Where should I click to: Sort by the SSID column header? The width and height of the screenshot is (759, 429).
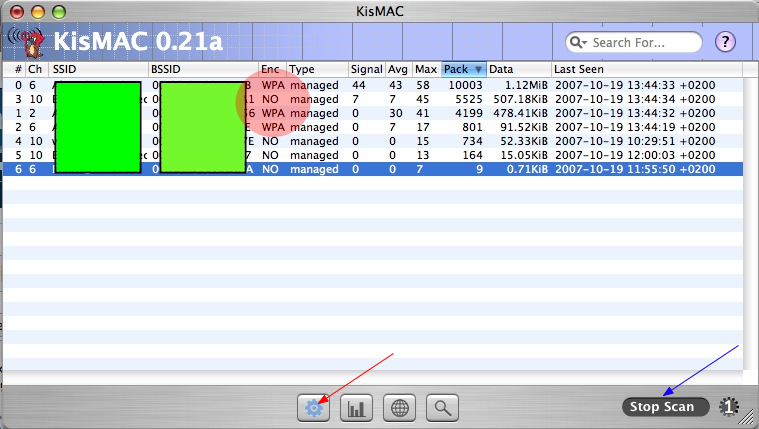[98, 69]
